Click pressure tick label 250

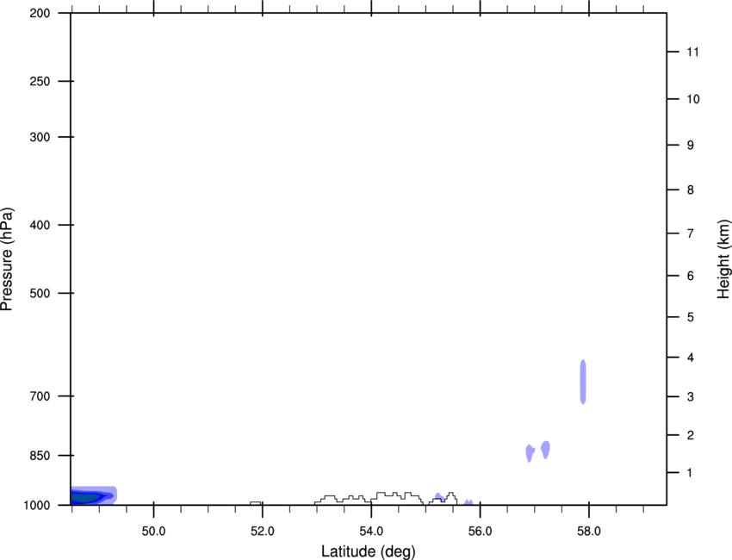click(40, 81)
